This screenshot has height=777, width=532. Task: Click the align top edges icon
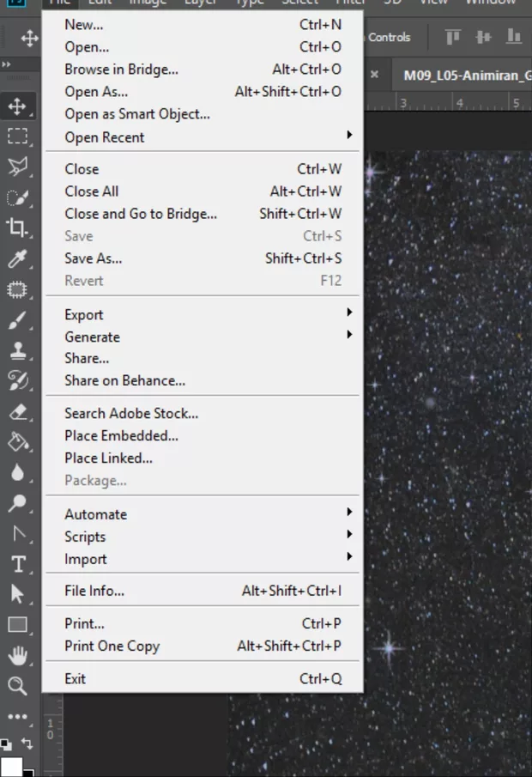point(453,37)
